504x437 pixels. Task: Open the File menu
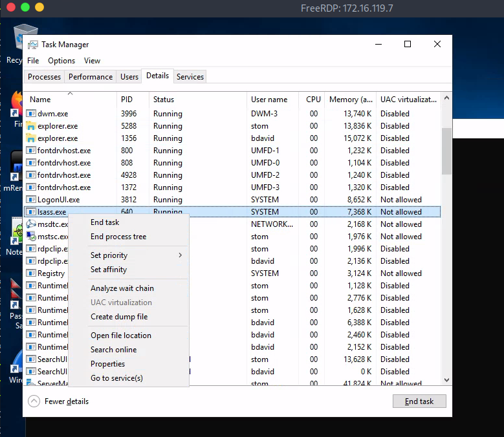pos(33,61)
